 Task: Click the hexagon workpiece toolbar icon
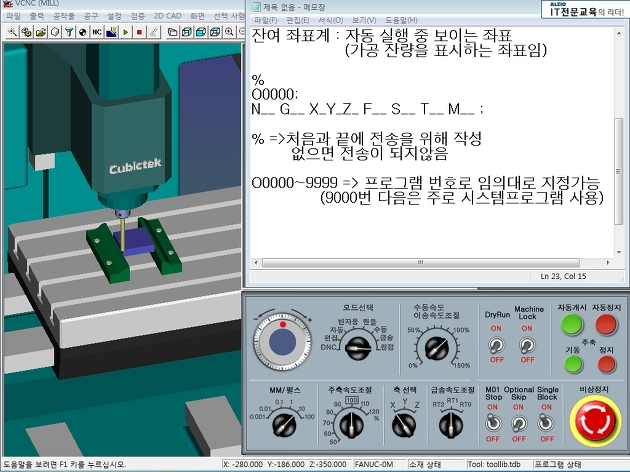coord(55,32)
